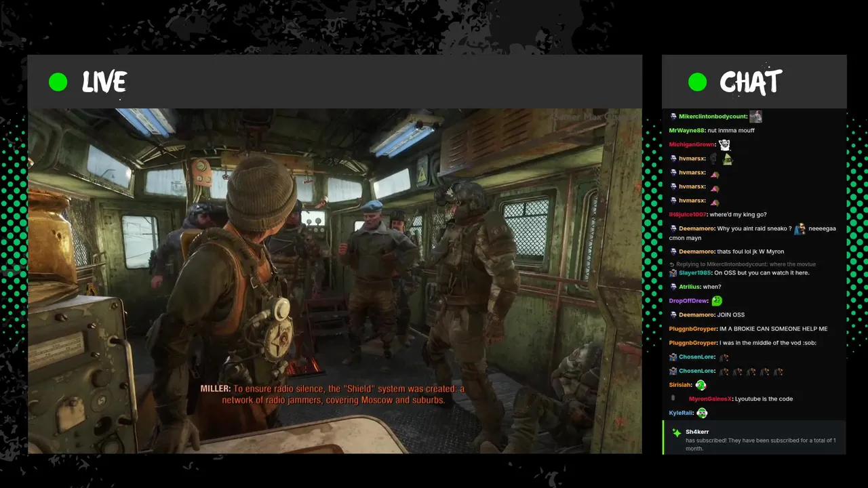Click DropOffDrew's green frog emote
Image resolution: width=868 pixels, height=488 pixels.
[x=717, y=301]
